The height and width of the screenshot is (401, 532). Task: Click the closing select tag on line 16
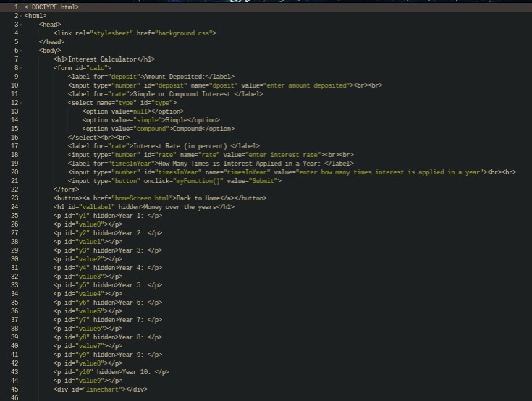click(83, 138)
